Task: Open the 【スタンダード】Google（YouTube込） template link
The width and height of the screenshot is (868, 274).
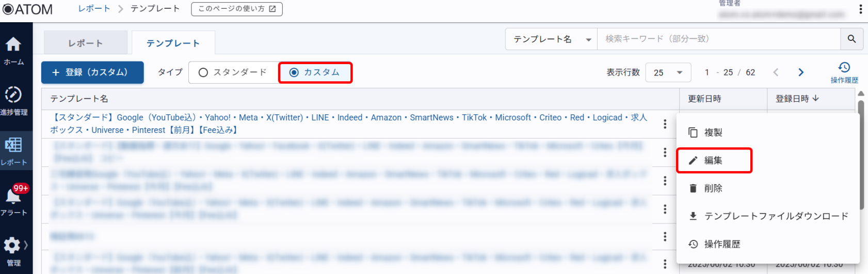Action: click(349, 124)
